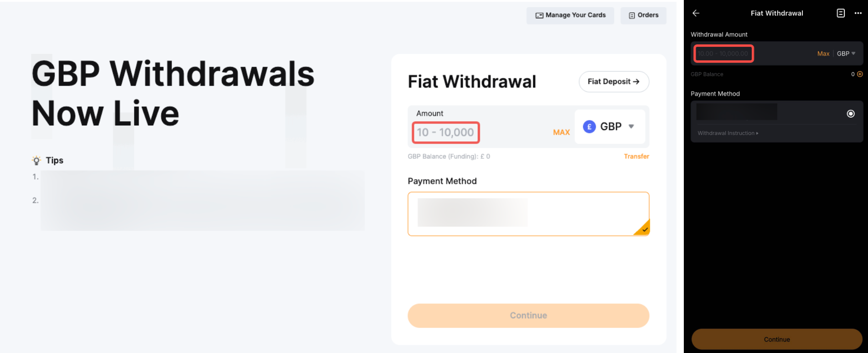Click the card icon in Manage Your Cards
This screenshot has height=353, width=868.
pos(539,16)
